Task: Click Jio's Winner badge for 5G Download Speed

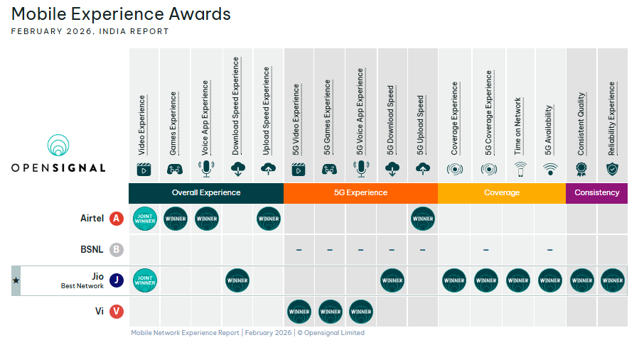Action: 392,280
